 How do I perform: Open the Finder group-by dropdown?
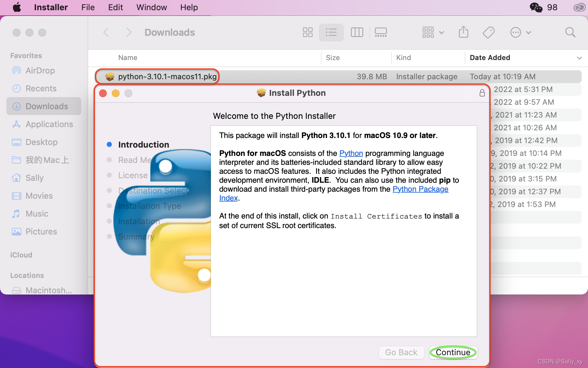(x=433, y=32)
